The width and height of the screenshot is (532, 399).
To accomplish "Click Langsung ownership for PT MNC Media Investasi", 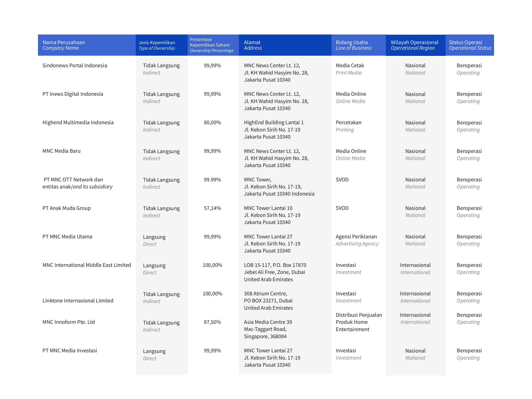I will point(154,351).
